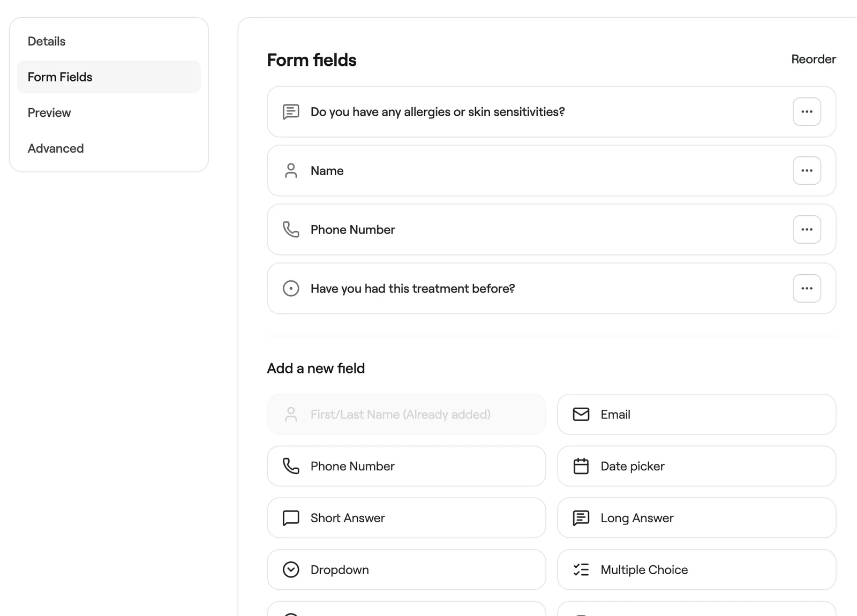Click the phone icon in existing Phone Number row
Screen dimensions: 857x616
291,229
